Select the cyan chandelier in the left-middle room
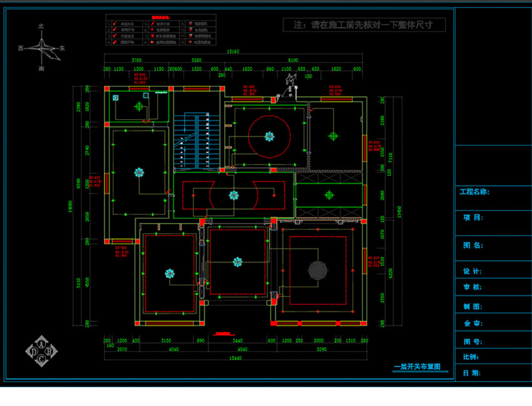This screenshot has height=406, width=532. tap(138, 172)
